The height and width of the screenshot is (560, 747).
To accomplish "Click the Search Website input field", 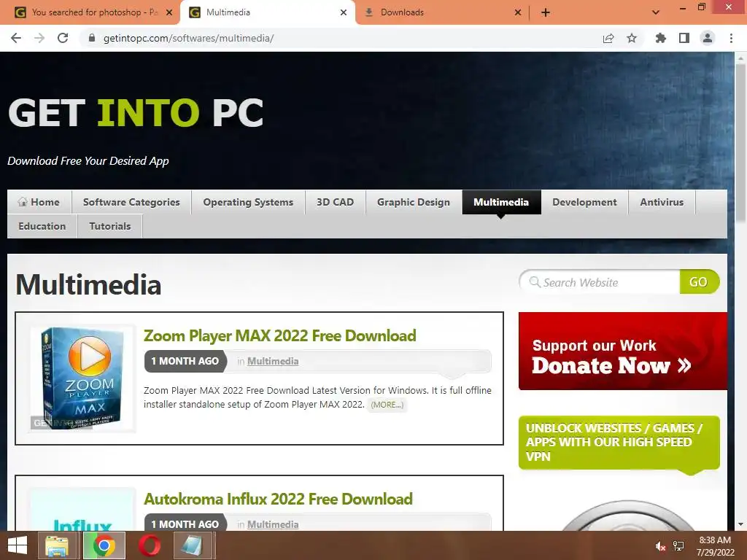I will coord(600,282).
